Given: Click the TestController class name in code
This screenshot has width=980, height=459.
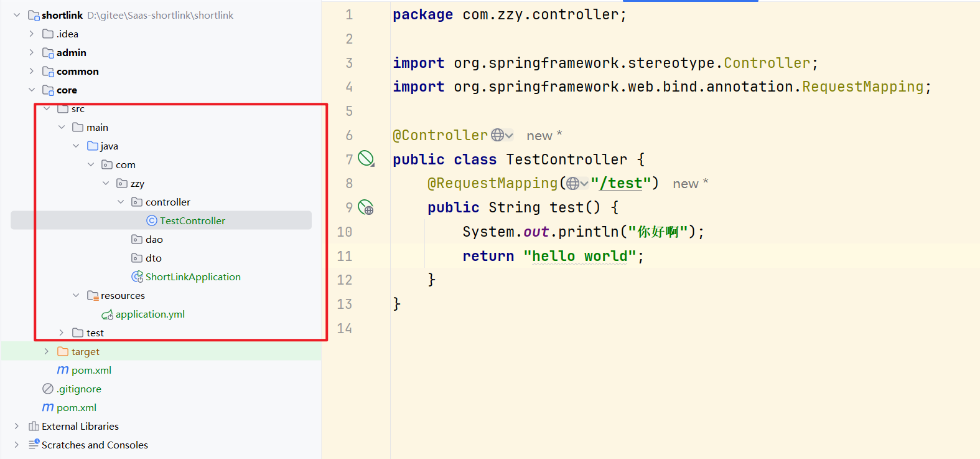Looking at the screenshot, I should tap(566, 159).
